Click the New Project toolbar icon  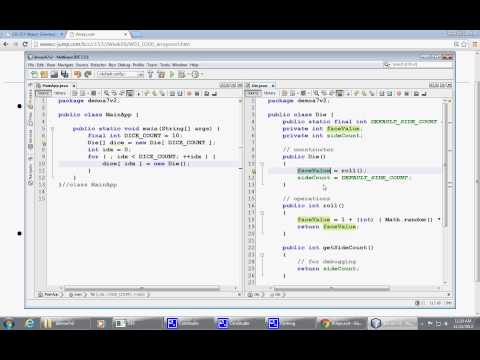tap(44, 74)
